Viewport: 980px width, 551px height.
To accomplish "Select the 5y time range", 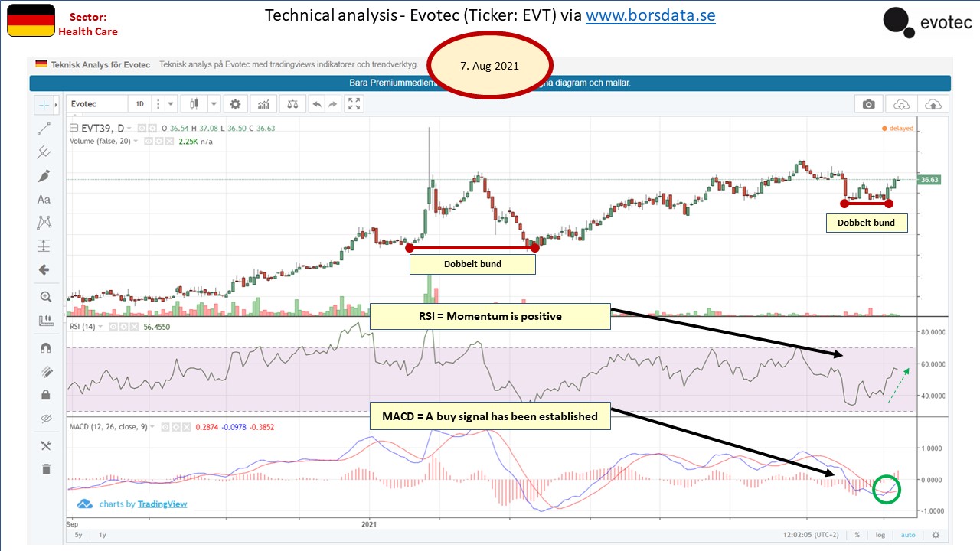I will click(x=77, y=535).
